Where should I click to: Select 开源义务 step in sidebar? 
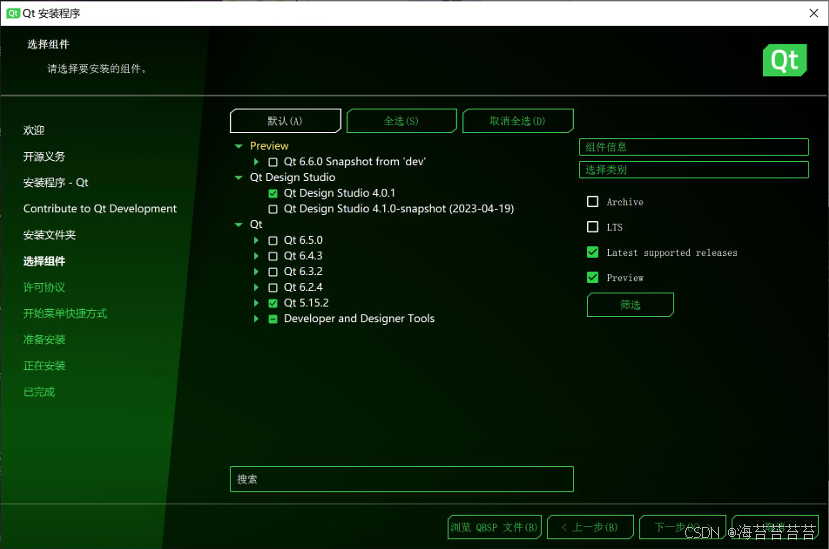pos(44,157)
